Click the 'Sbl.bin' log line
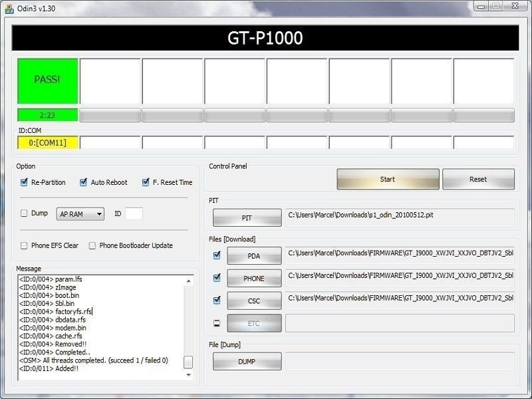This screenshot has height=399, width=532. tap(47, 304)
